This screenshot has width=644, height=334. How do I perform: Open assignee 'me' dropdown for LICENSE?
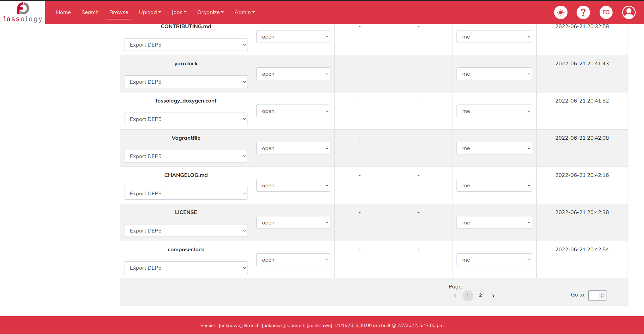click(494, 222)
